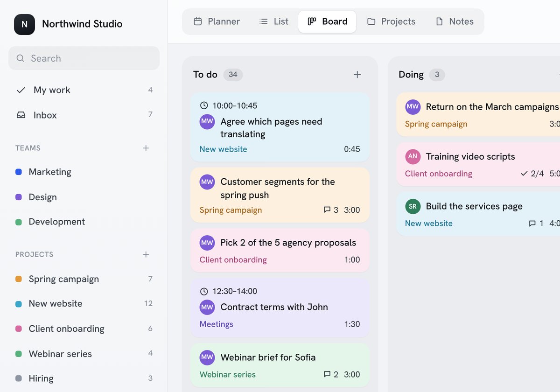560x392 pixels.
Task: Click New website label on Agree which pages card
Action: [x=224, y=149]
